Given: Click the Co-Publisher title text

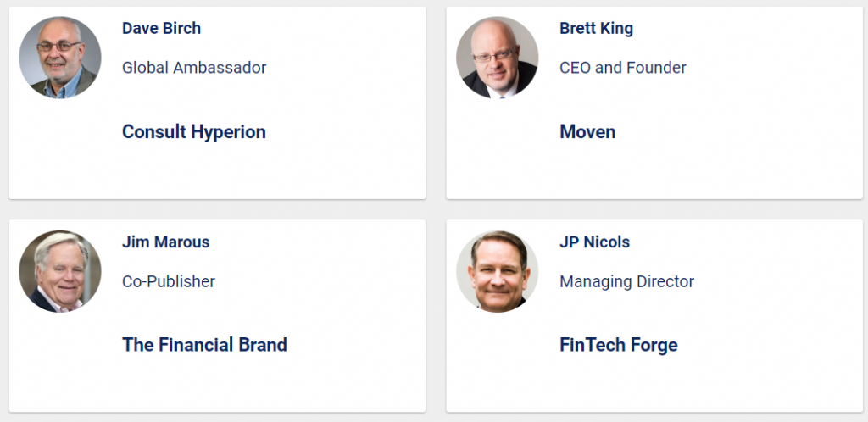Looking at the screenshot, I should 169,281.
